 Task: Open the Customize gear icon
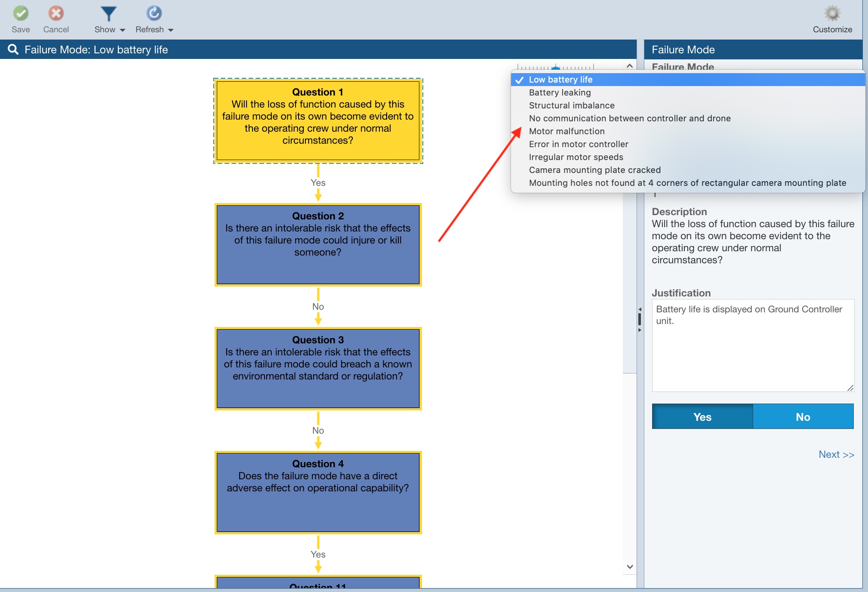[832, 13]
